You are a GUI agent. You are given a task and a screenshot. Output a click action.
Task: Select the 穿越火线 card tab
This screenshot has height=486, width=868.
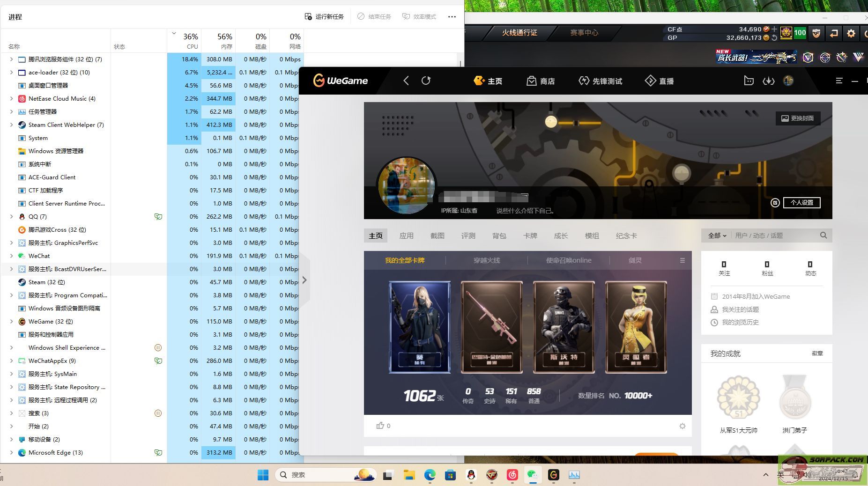486,260
